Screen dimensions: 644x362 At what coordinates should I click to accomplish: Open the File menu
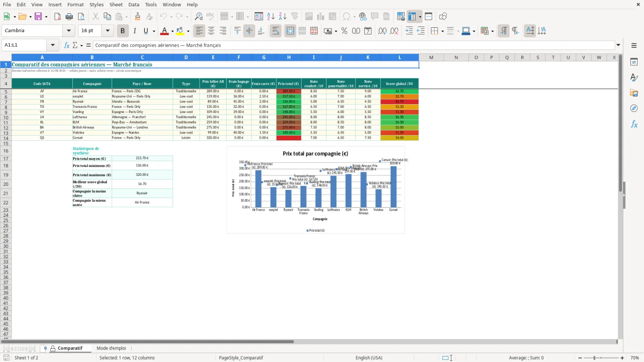coord(7,4)
